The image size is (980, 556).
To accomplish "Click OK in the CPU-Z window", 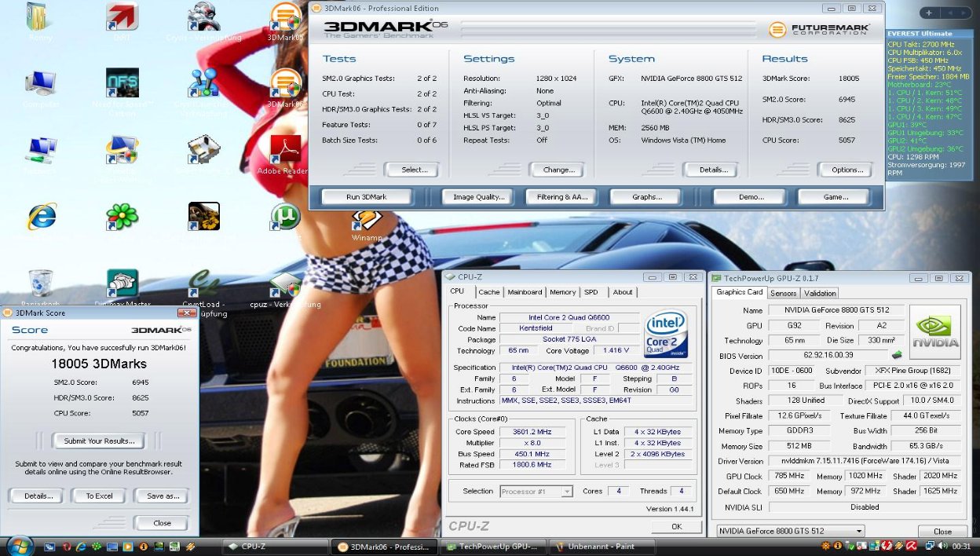I will (676, 526).
